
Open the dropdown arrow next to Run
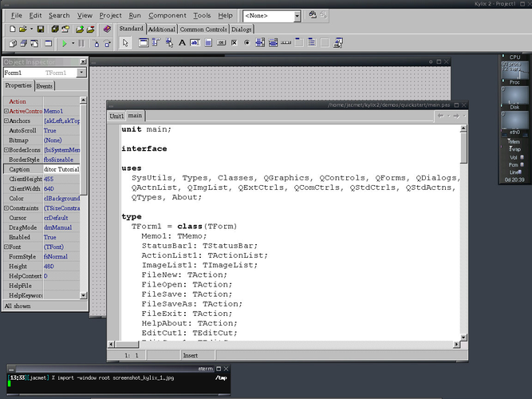(73, 43)
